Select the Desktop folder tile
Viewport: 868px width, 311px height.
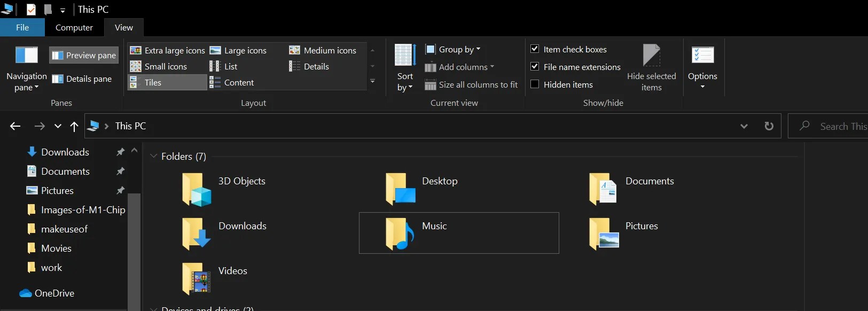[459, 188]
